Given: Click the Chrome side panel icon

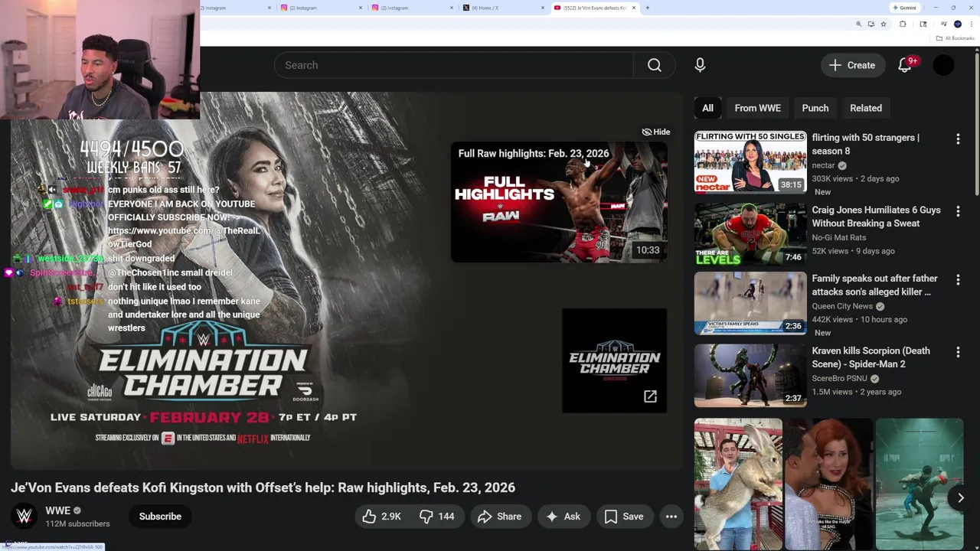Looking at the screenshot, I should tap(923, 24).
